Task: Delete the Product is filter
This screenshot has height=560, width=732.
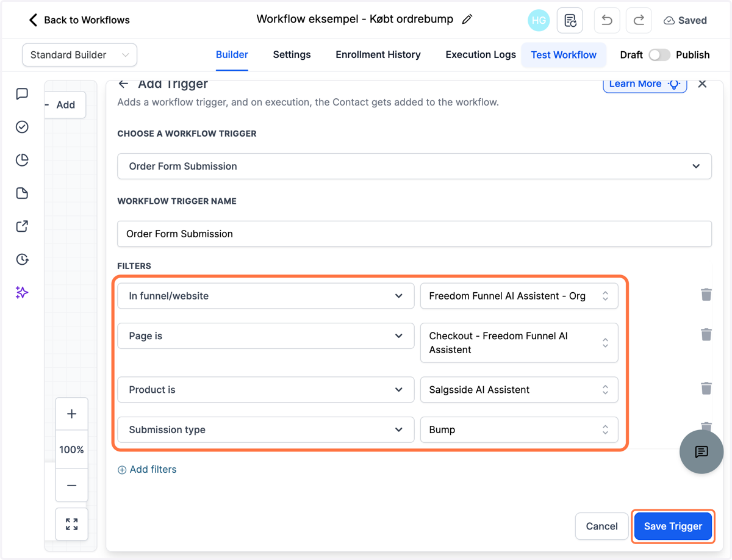Action: click(706, 389)
